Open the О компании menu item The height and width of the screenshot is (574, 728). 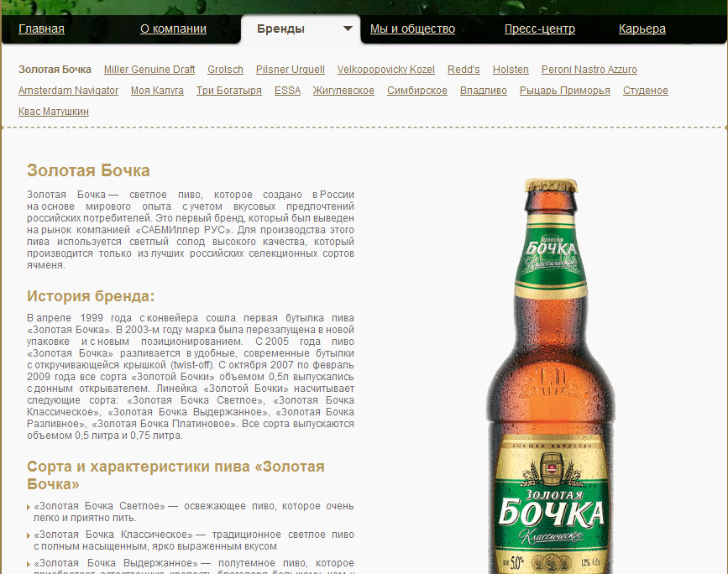(173, 29)
